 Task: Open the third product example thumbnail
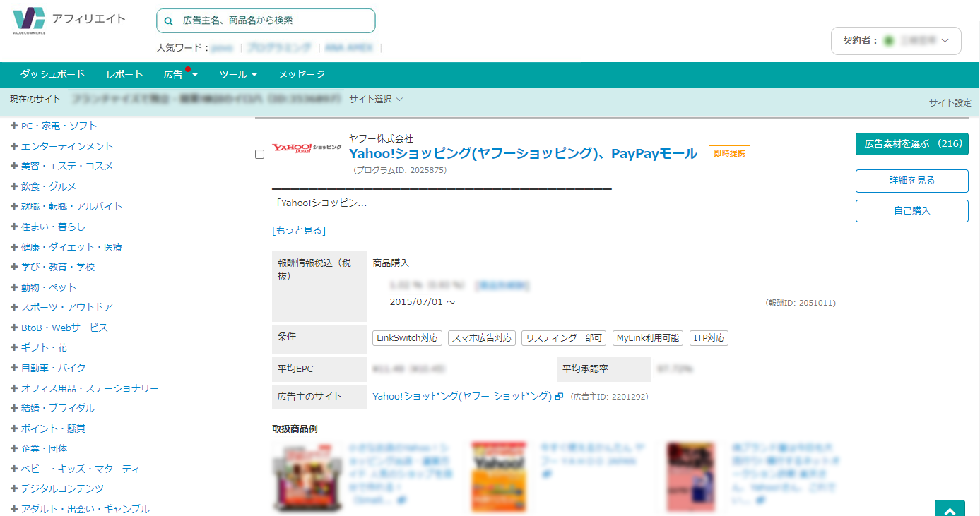690,477
